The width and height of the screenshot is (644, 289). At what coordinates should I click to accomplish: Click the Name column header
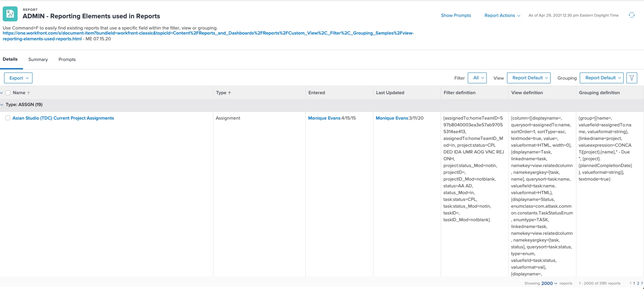tap(19, 93)
